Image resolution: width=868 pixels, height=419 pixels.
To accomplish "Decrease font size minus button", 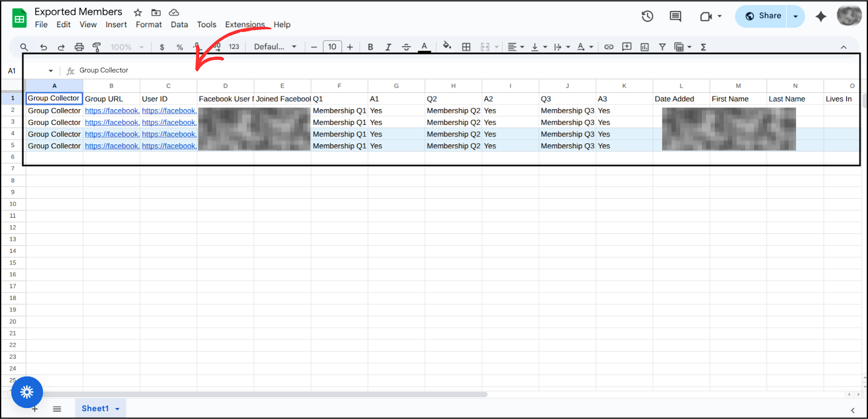I will coord(314,47).
